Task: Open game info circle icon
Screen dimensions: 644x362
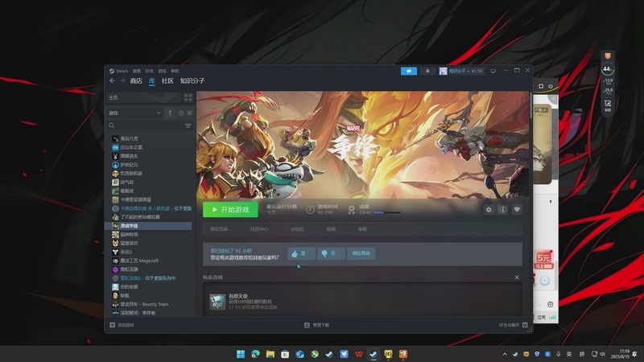Action: (x=502, y=210)
